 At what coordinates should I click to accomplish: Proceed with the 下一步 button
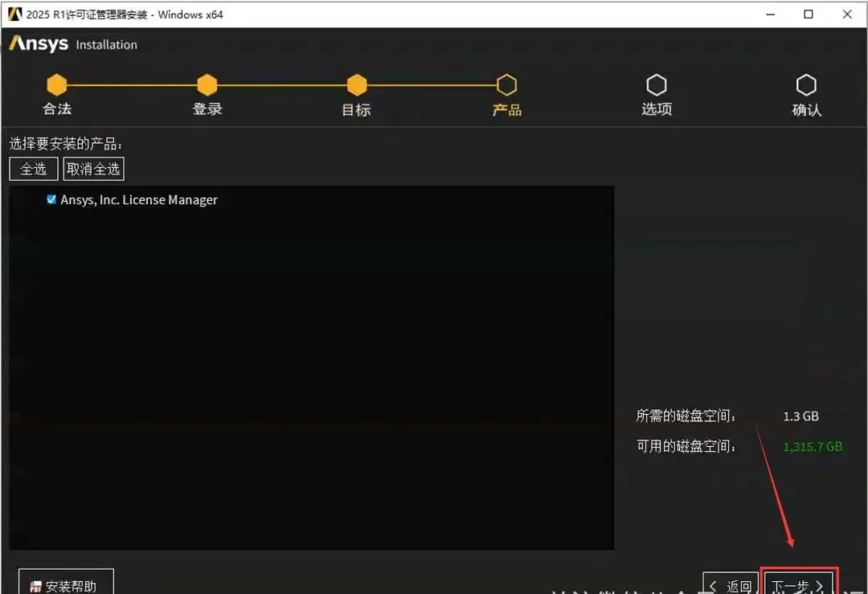799,583
